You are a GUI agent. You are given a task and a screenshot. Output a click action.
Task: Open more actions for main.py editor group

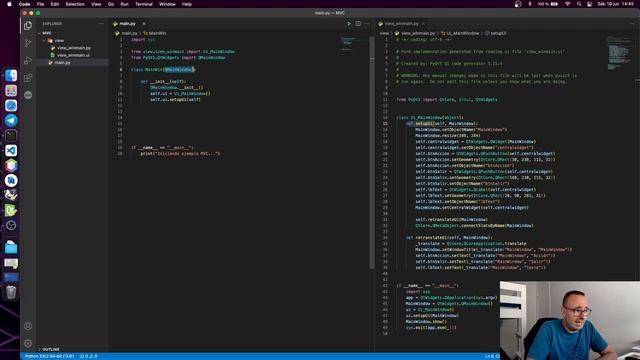click(367, 24)
